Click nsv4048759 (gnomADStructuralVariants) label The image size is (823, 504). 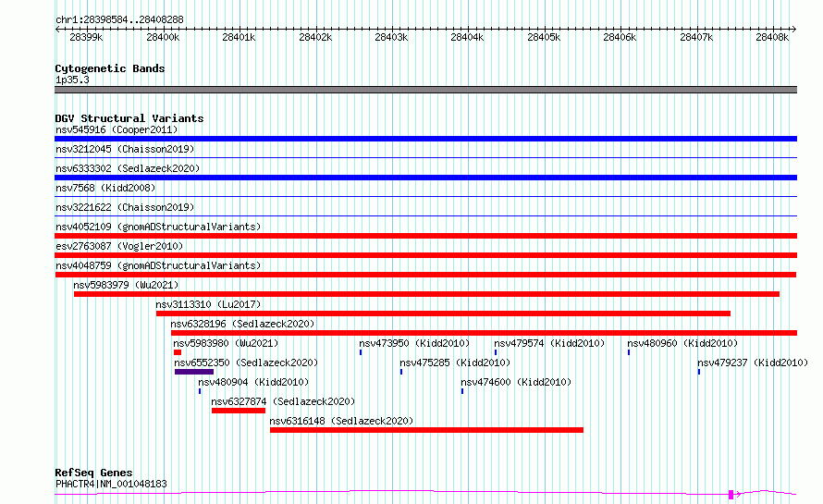click(158, 265)
